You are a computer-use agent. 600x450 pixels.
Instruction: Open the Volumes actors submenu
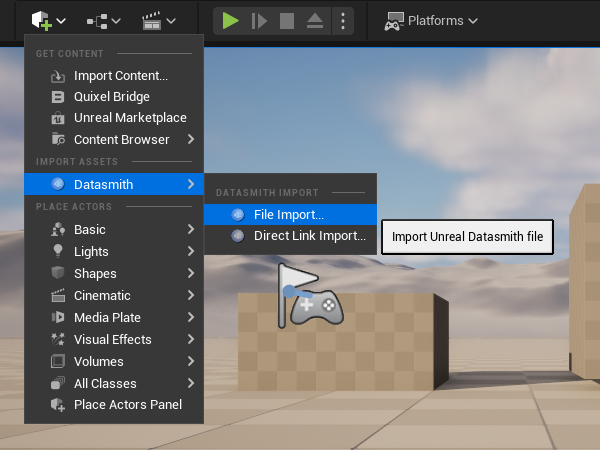pyautogui.click(x=114, y=361)
